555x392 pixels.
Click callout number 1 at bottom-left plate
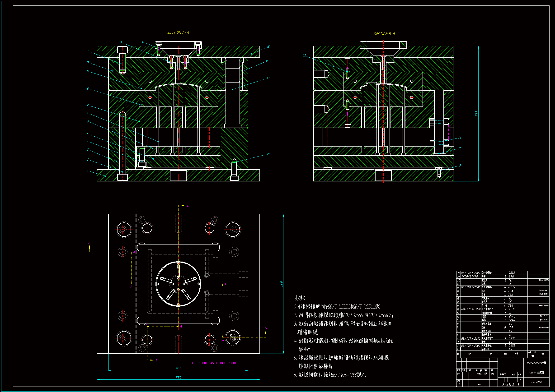tap(88, 171)
